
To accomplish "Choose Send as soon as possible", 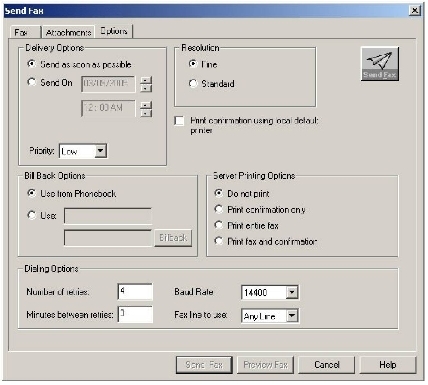I will 79,64.
